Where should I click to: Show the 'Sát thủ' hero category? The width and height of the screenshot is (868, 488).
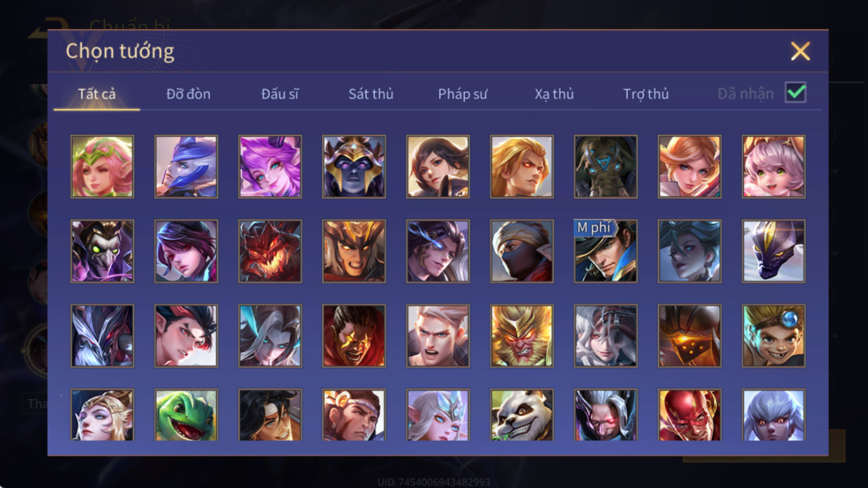pyautogui.click(x=371, y=94)
